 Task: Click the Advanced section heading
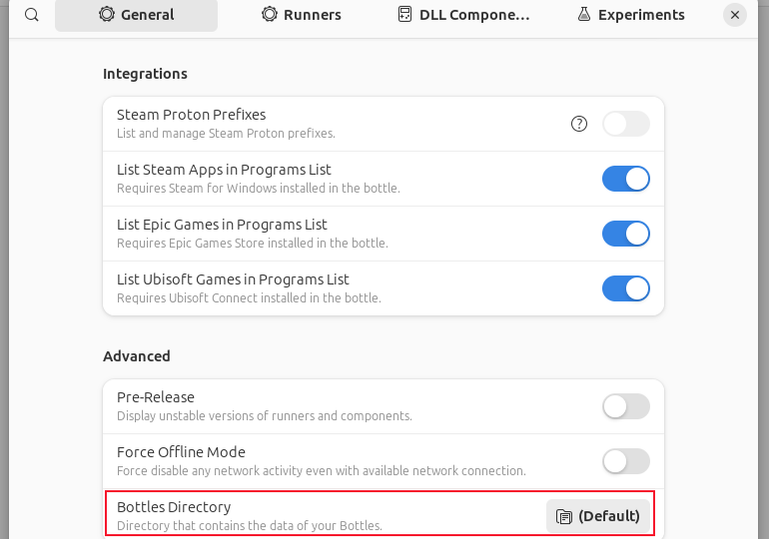[136, 356]
